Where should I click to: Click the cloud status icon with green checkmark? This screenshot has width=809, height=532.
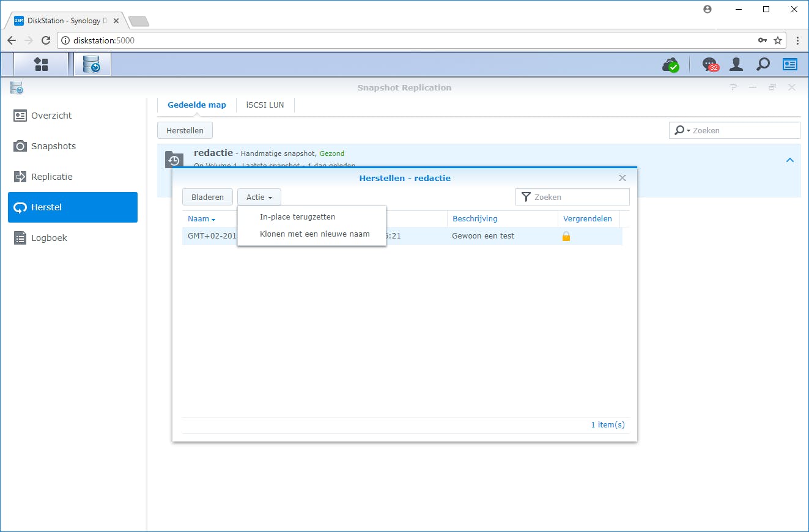[x=671, y=64]
